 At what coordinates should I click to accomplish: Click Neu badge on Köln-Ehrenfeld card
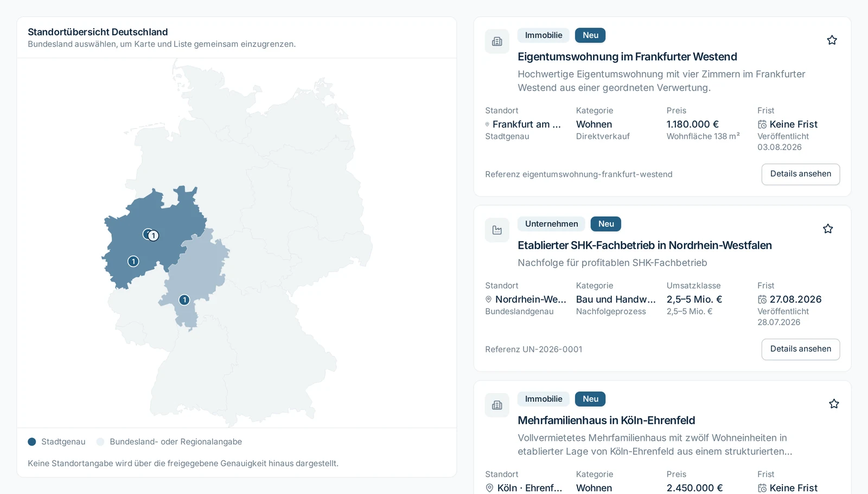click(x=590, y=399)
